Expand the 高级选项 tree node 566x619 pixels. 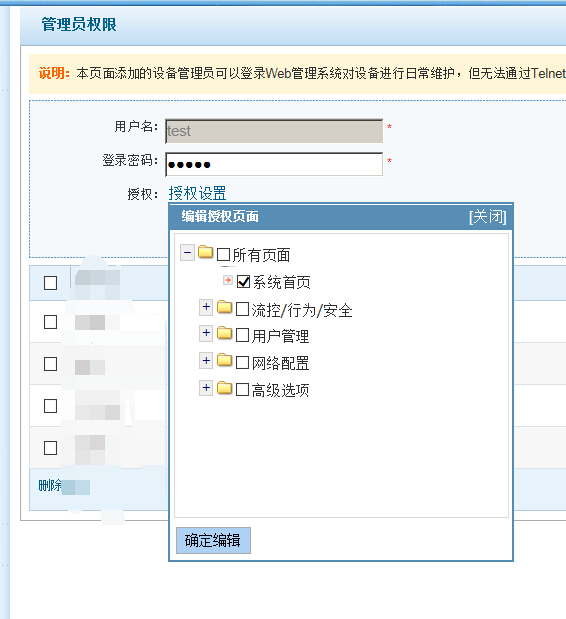(x=206, y=388)
